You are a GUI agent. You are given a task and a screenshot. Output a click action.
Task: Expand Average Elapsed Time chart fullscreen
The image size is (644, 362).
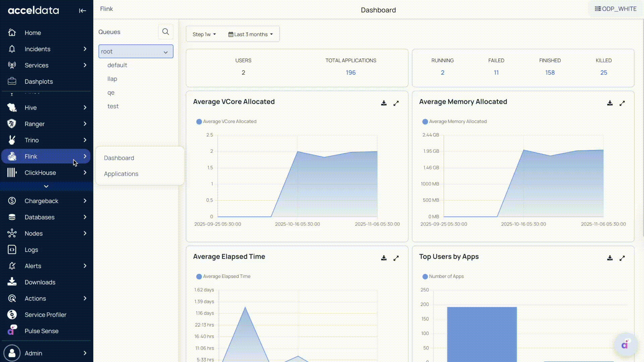[396, 258]
